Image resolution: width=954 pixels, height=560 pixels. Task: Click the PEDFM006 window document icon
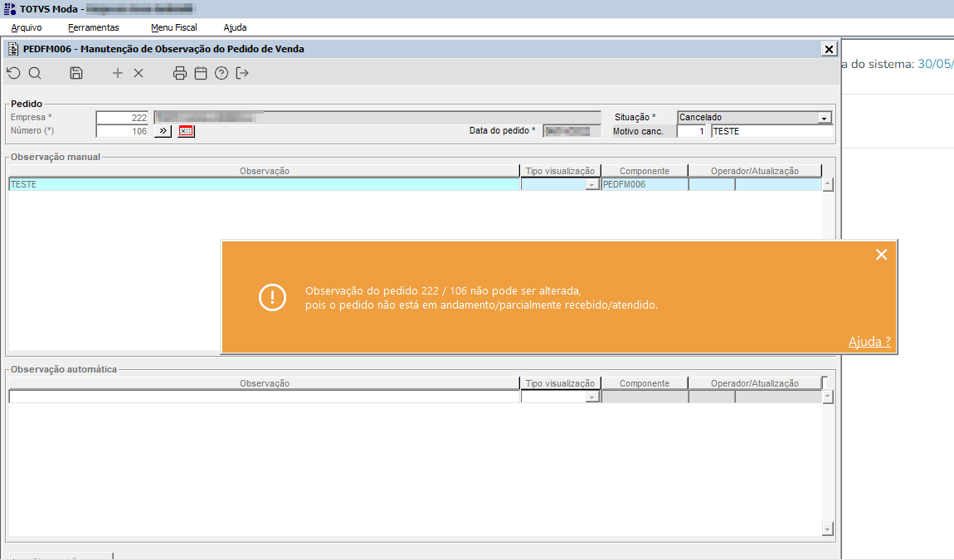point(13,49)
